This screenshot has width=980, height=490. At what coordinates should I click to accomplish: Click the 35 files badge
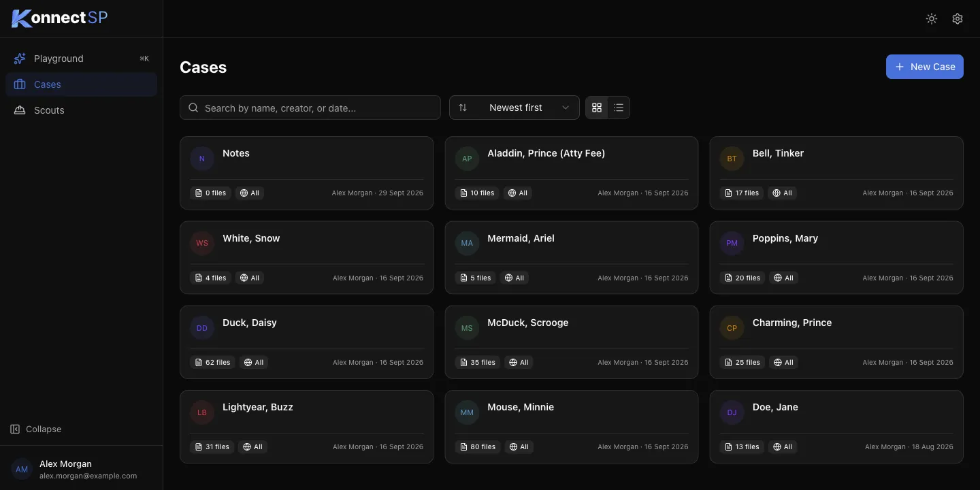(478, 363)
